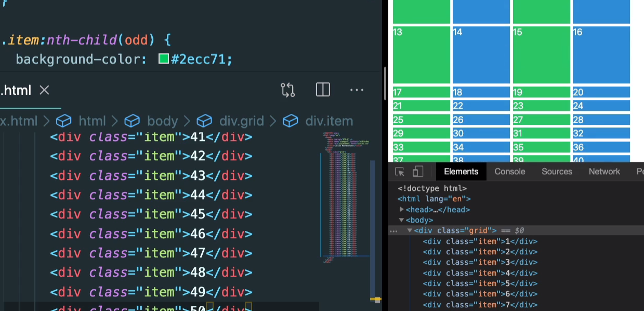Click grid cell 32 in the page
The width and height of the screenshot is (644, 311).
[x=601, y=134]
